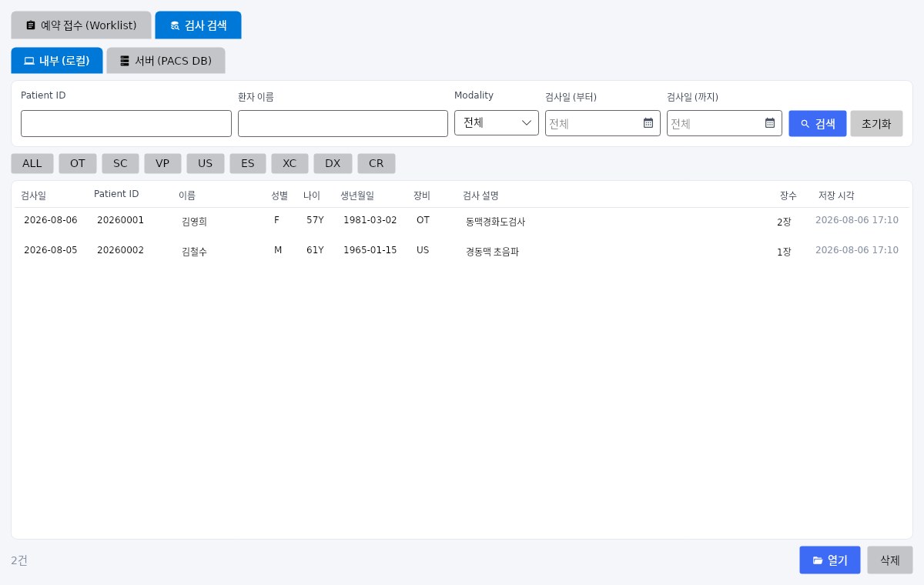Click the 검사일 (부터) date field
The height and width of the screenshot is (585, 924).
(x=603, y=123)
